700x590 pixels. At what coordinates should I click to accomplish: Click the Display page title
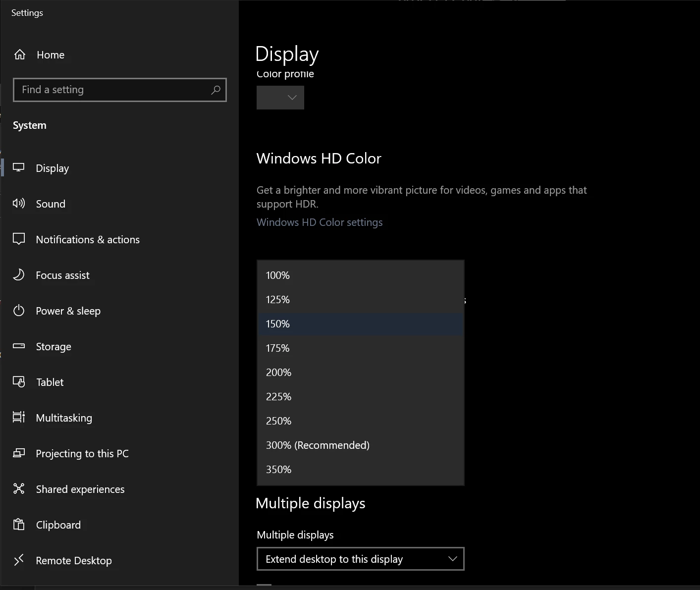(x=287, y=54)
